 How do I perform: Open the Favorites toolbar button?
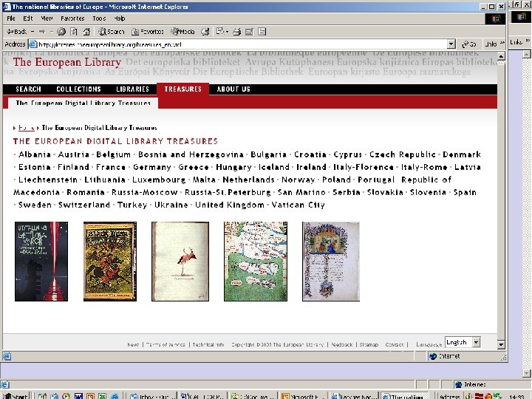[x=148, y=32]
